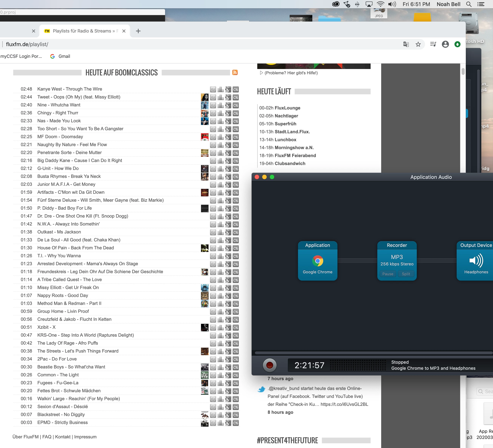Click the Google search icon for Outkast track
Image resolution: width=493 pixels, height=448 pixels.
(228, 233)
